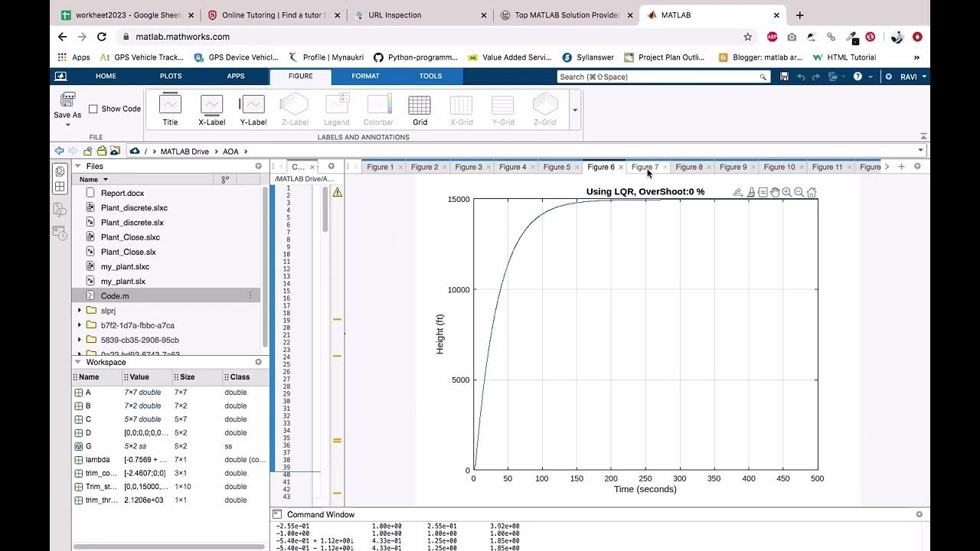
Task: Open the Workspace panel actions menu
Action: point(258,362)
